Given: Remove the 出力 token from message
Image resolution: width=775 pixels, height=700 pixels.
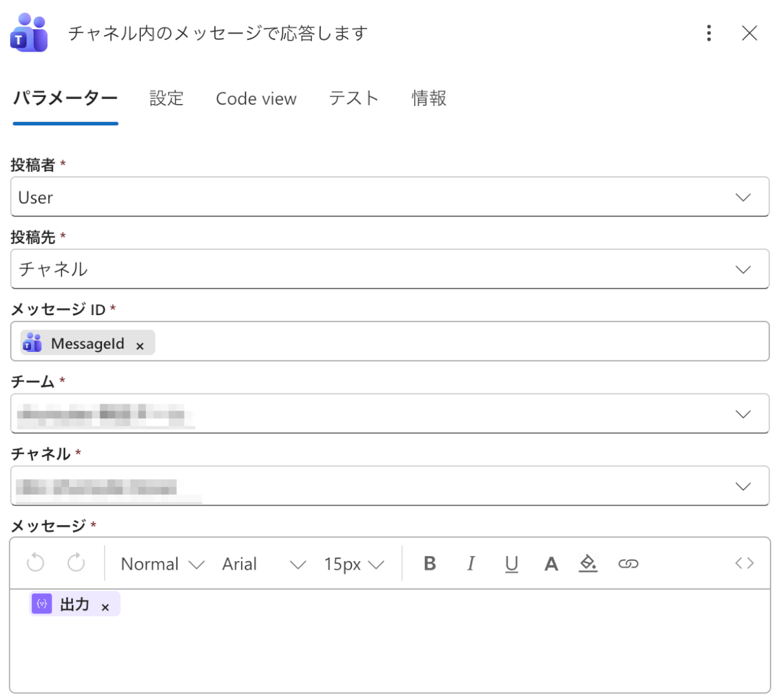Looking at the screenshot, I should (x=105, y=606).
